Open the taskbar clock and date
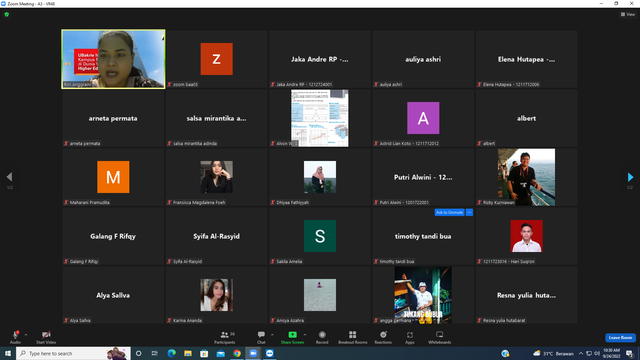640x360 pixels. (611, 353)
